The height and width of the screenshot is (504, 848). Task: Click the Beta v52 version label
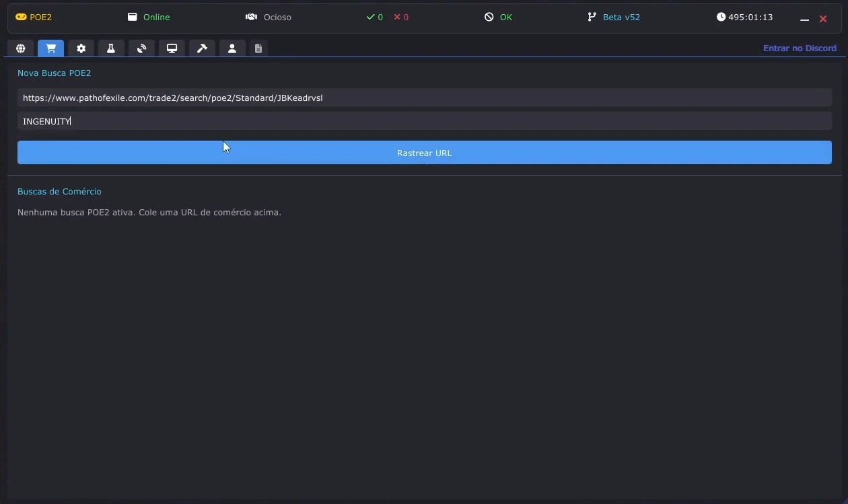(x=614, y=17)
